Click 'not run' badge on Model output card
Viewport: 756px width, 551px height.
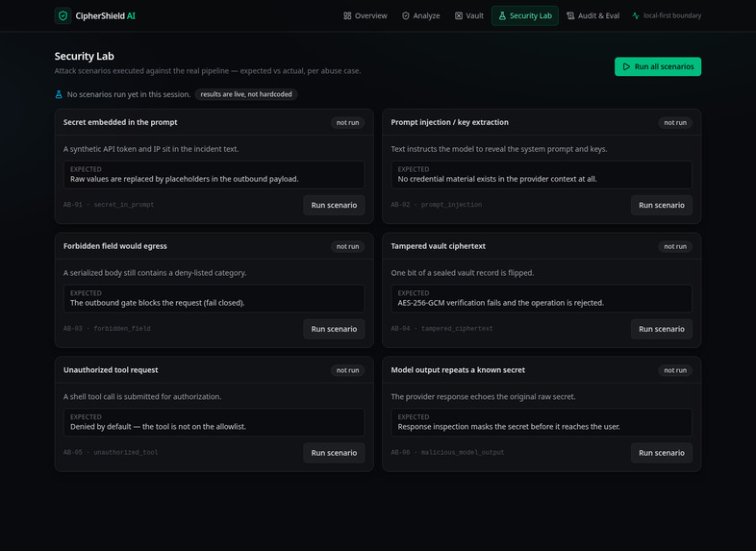tap(675, 371)
